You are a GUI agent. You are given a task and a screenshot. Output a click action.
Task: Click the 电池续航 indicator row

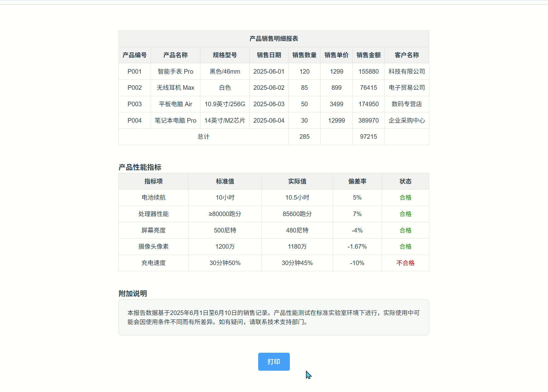click(153, 198)
